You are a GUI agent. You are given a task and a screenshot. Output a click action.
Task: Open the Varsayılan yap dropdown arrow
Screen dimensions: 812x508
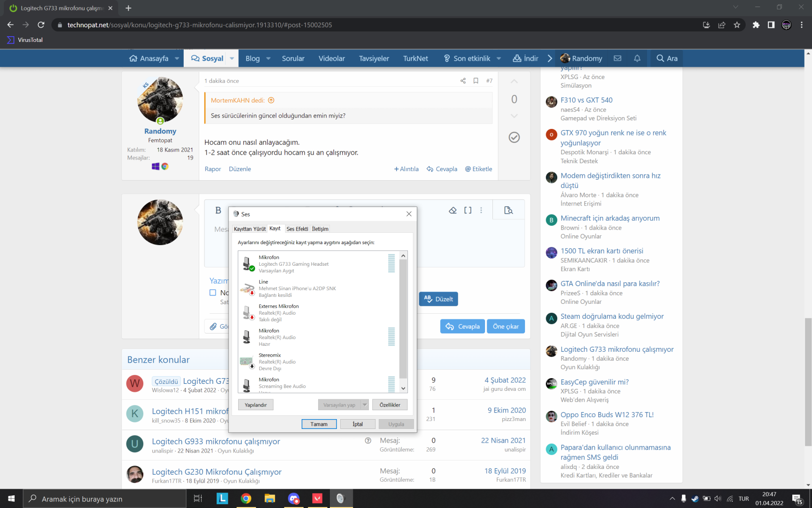(365, 405)
